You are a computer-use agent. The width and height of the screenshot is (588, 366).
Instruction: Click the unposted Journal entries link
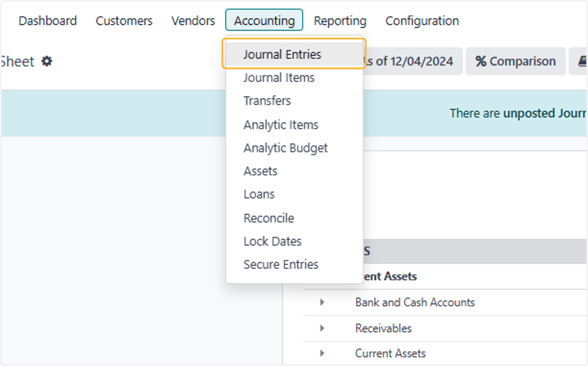coord(545,113)
